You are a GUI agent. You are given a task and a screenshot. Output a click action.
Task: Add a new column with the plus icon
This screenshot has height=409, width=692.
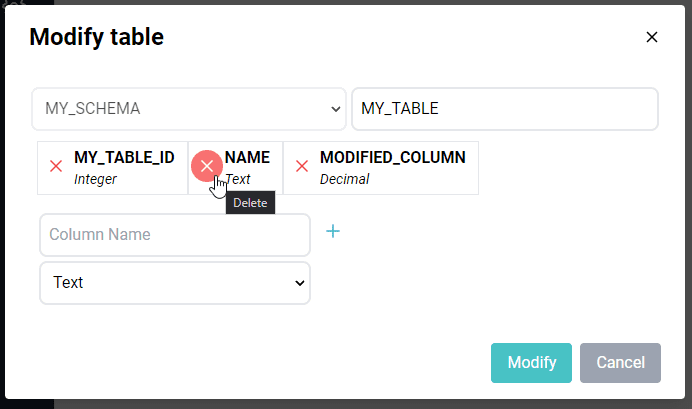tap(333, 231)
